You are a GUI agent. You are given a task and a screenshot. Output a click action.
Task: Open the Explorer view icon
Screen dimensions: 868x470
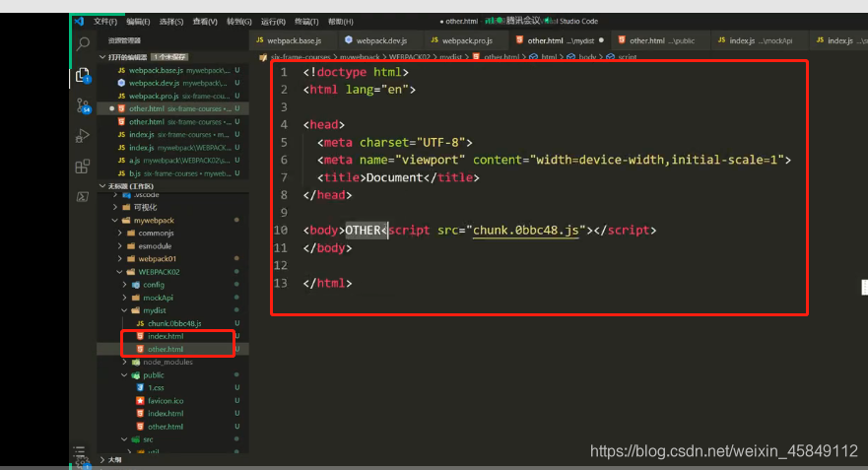click(83, 75)
